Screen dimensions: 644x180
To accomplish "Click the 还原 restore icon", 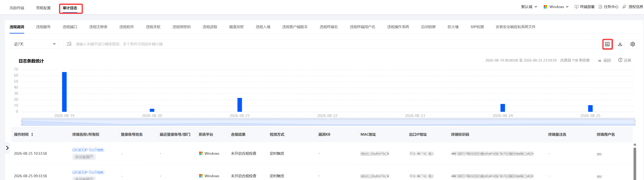I will pyautogui.click(x=620, y=60).
